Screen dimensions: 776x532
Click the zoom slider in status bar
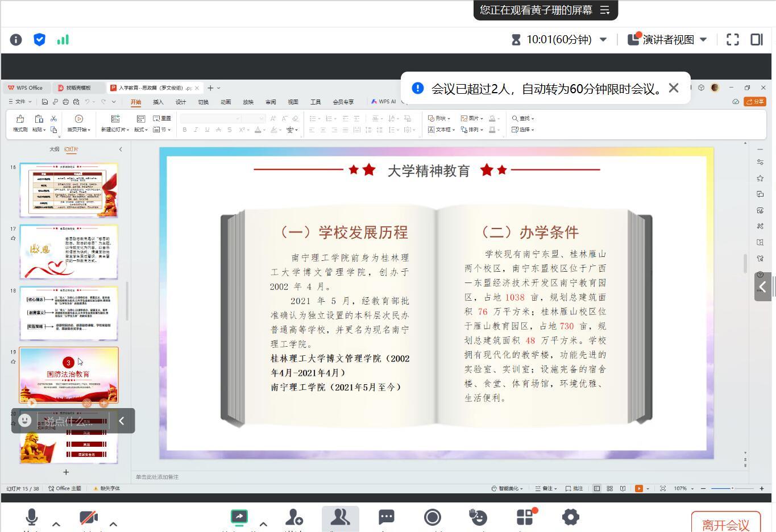pyautogui.click(x=732, y=489)
